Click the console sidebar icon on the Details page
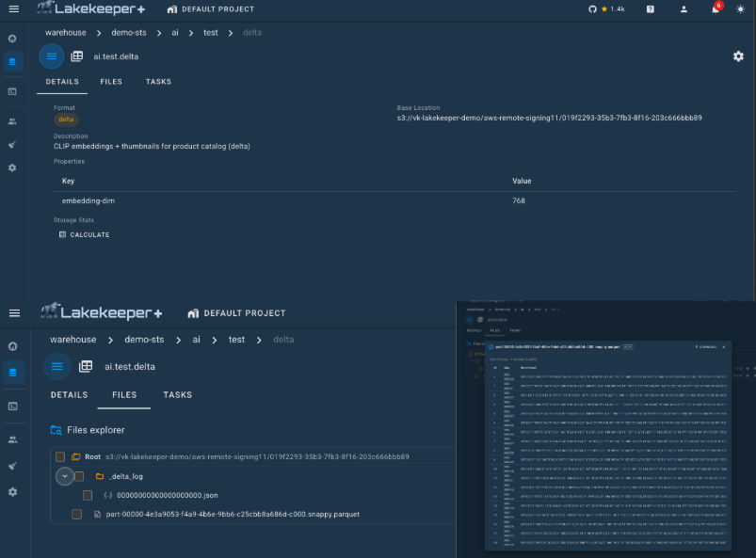The height and width of the screenshot is (558, 756). (12, 91)
